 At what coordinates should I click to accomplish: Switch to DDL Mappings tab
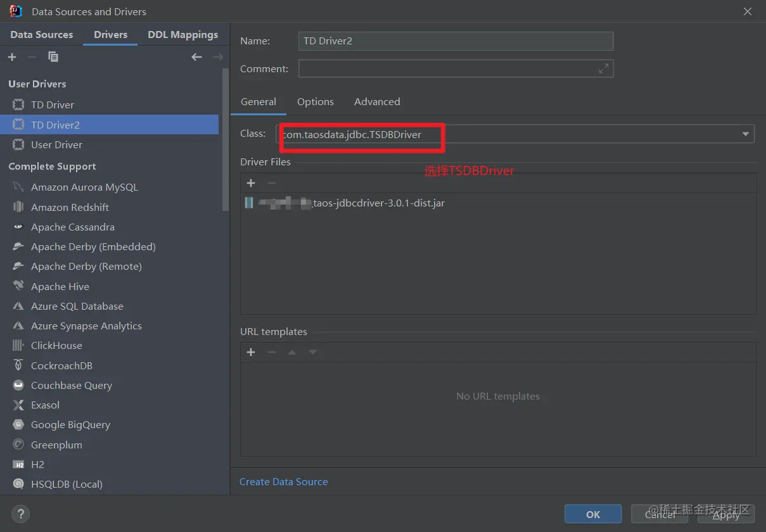tap(183, 35)
